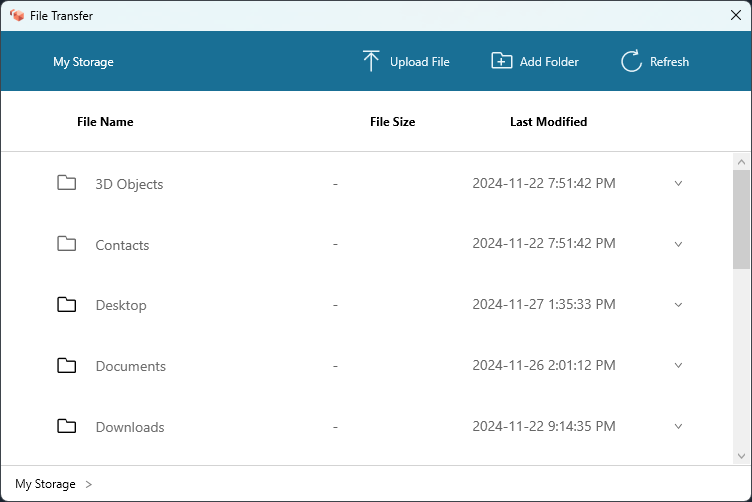Click the Refresh label

[670, 62]
